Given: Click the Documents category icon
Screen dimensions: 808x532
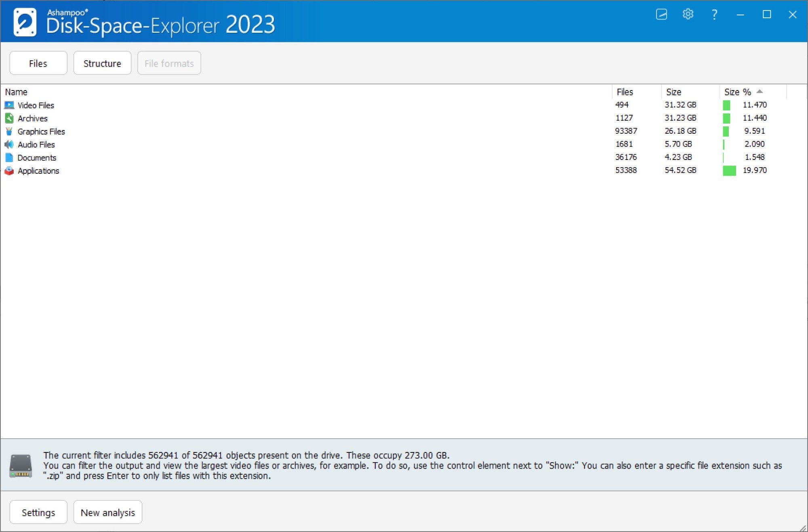Looking at the screenshot, I should click(9, 158).
